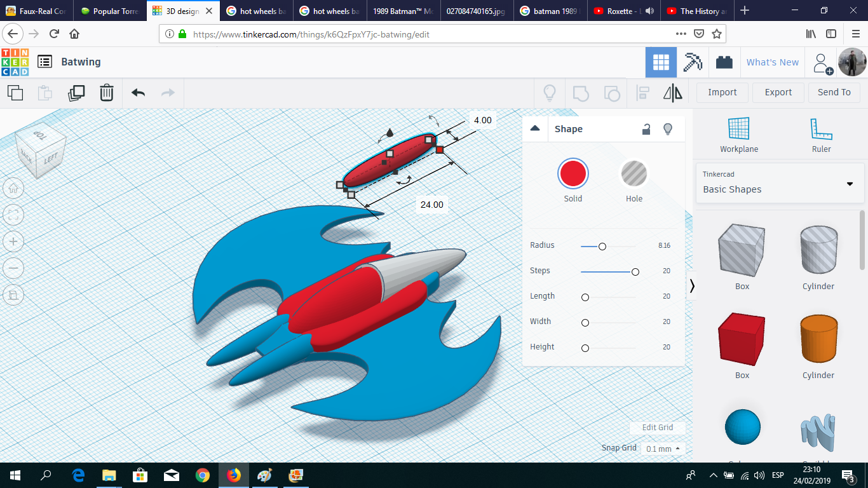Open The History YouTube tab
868x488 pixels.
click(696, 11)
